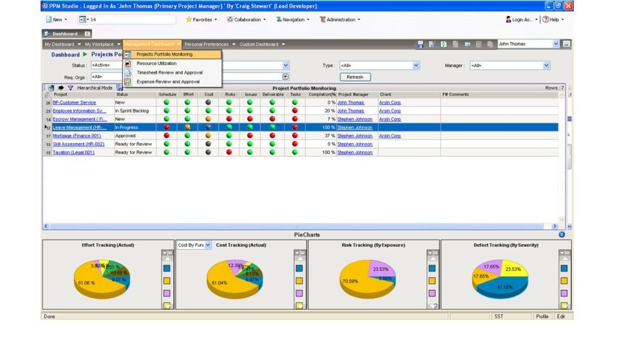Image resolution: width=644 pixels, height=349 pixels.
Task: Click the ellipsis button next to John Thomas
Action: (x=566, y=44)
